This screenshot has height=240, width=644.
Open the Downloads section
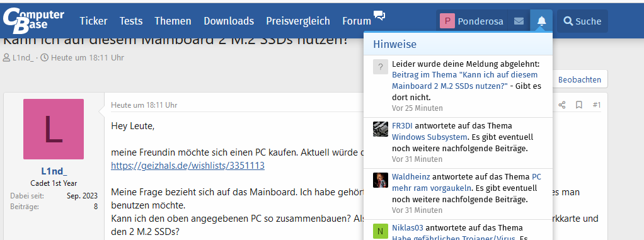(229, 21)
